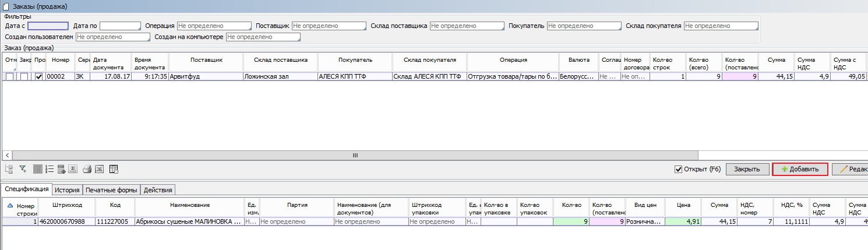Toggle the Открыт (F6) checkbox

pos(678,169)
